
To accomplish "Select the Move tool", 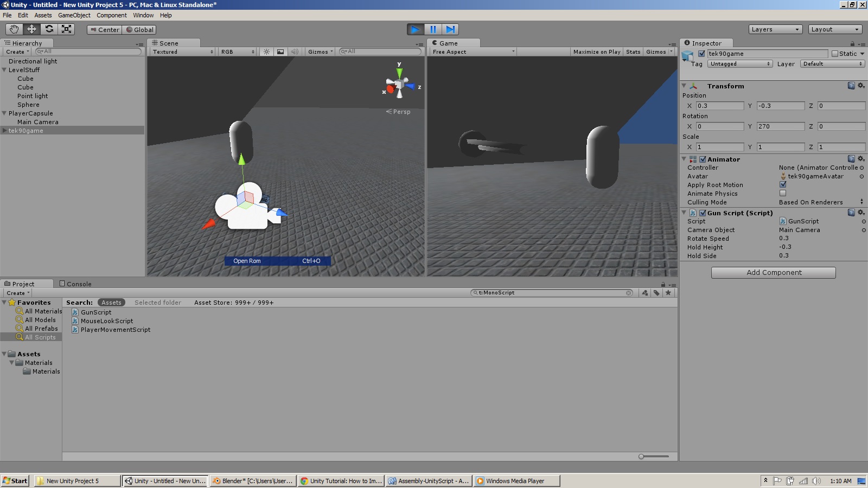I will (x=31, y=29).
